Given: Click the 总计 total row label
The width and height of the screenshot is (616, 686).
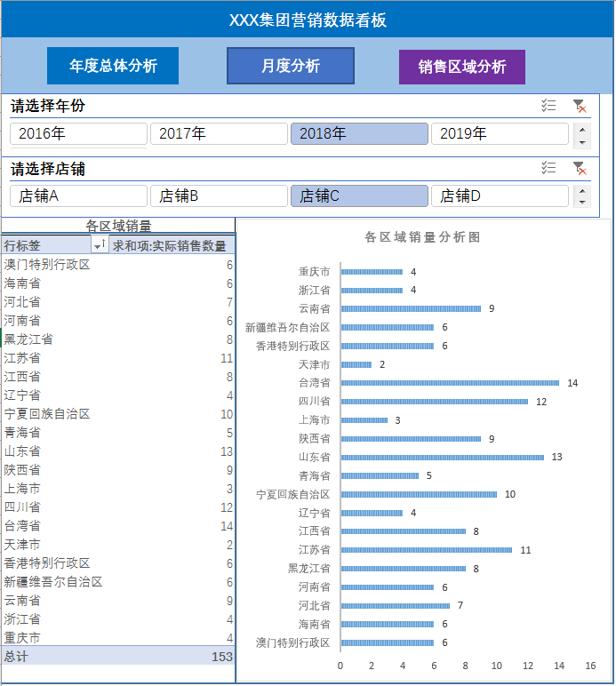Looking at the screenshot, I should pyautogui.click(x=16, y=657).
